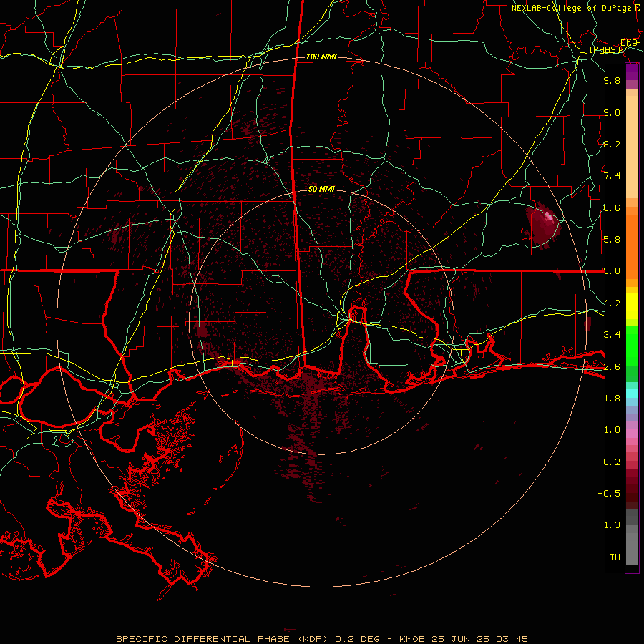Click the 6.6 color scale value
Screen dimensions: 644x644
(x=612, y=208)
